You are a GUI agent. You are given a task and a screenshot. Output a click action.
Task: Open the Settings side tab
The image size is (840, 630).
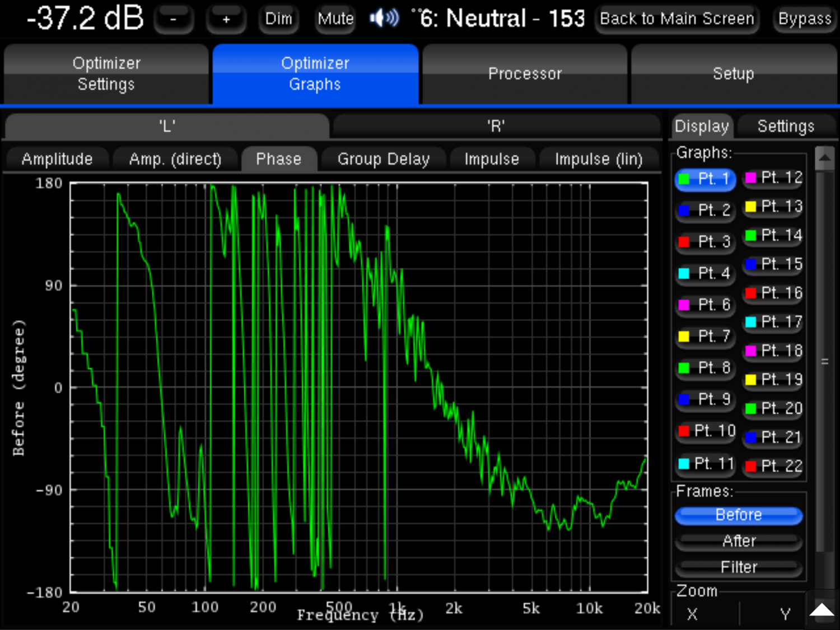pos(786,126)
